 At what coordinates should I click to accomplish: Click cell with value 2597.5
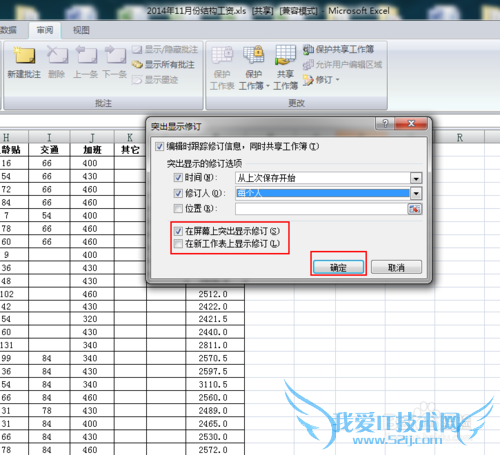(215, 371)
